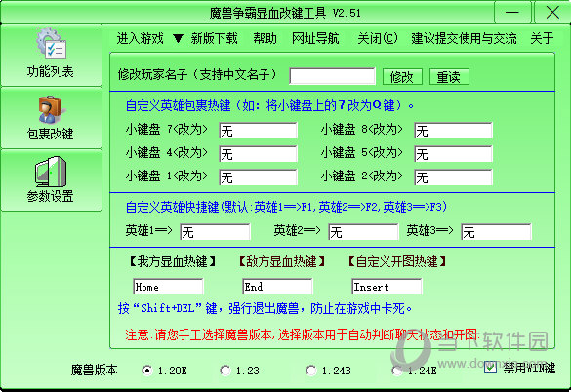Click the 修改玩家名子 label text
The width and height of the screenshot is (571, 392).
[x=197, y=74]
